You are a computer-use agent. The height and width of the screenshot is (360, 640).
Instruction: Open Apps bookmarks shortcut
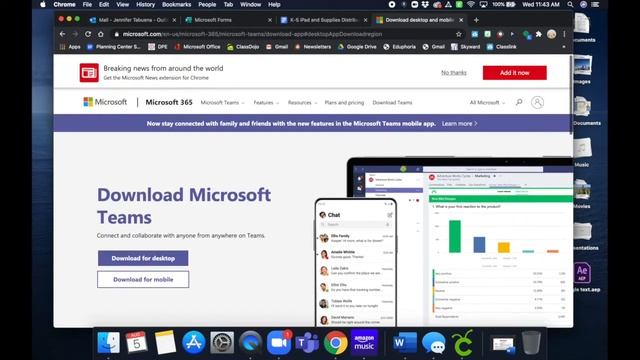pyautogui.click(x=70, y=47)
